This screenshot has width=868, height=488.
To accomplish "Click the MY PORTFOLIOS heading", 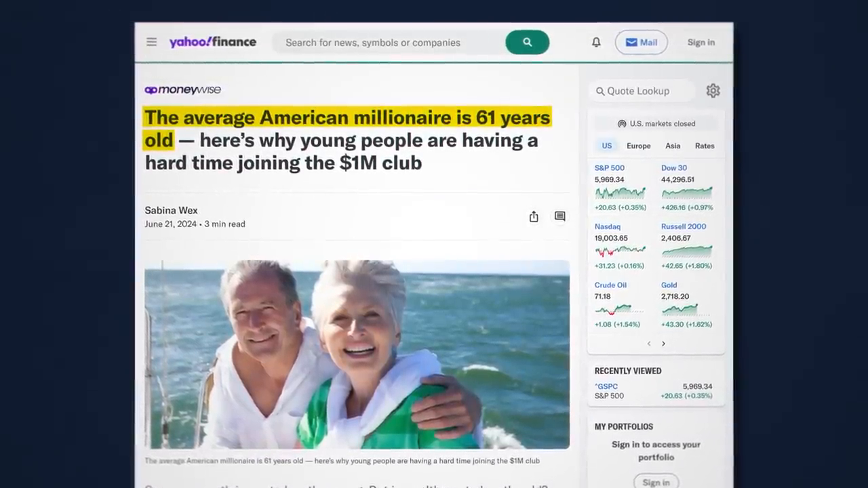I will [x=624, y=426].
